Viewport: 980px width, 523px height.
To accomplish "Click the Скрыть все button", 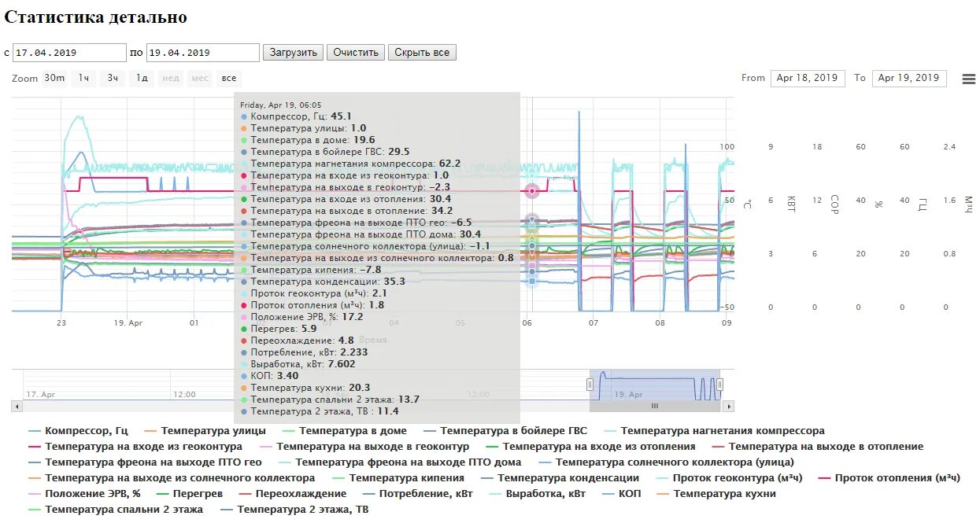I will [x=422, y=53].
